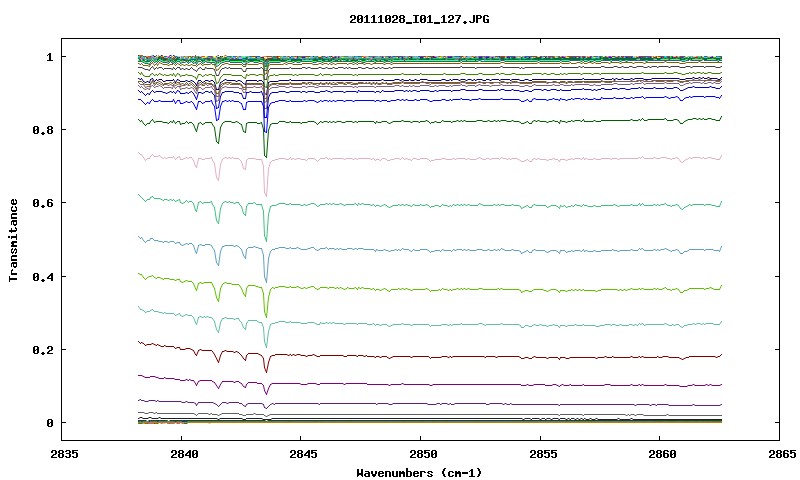Viewport: 800px width, 480px height.
Task: Click y-axis tick label 0
Action: [49, 423]
